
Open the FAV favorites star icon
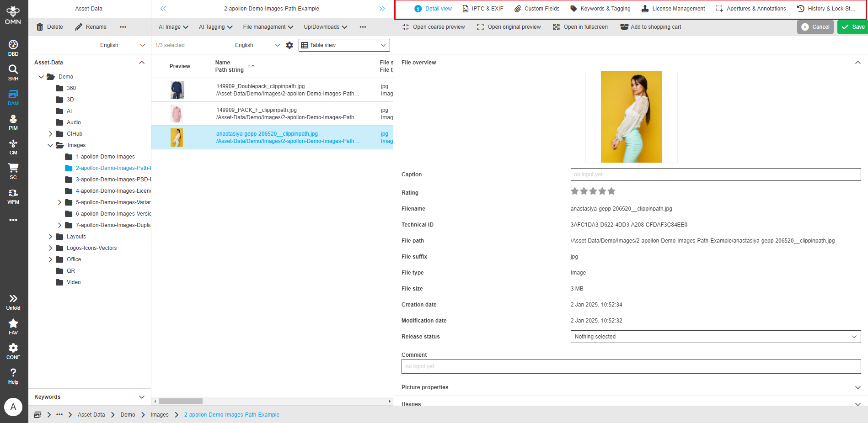pos(13,326)
